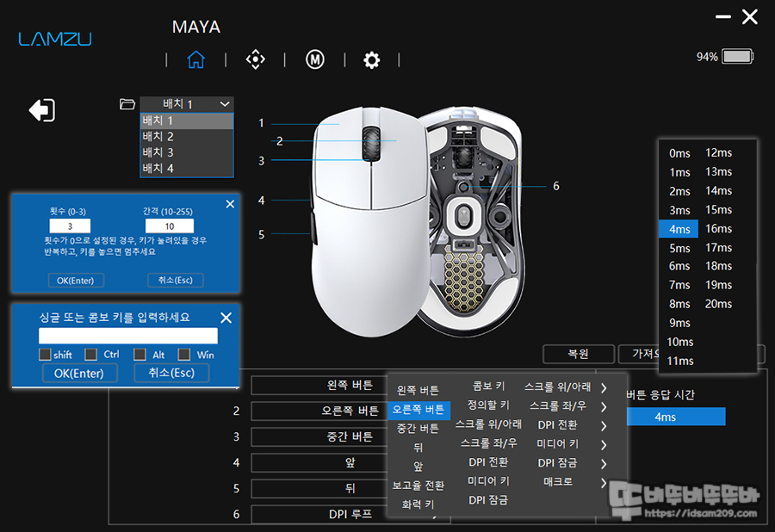Minimize the LAMZU window
Image resolution: width=775 pixels, height=532 pixels.
coord(723,17)
